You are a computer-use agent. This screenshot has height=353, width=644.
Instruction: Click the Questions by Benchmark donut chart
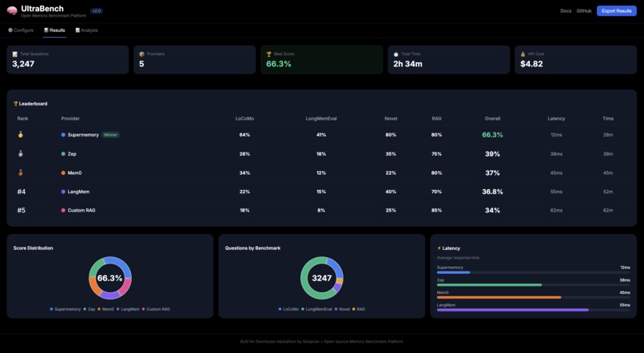(x=321, y=278)
